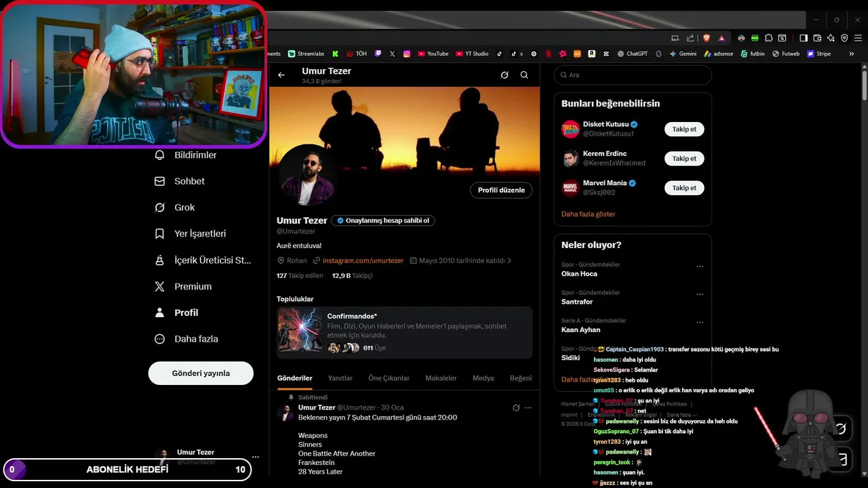Open account menu dots beside Umur Tezer
Screen dimensions: 868x488
(x=255, y=457)
